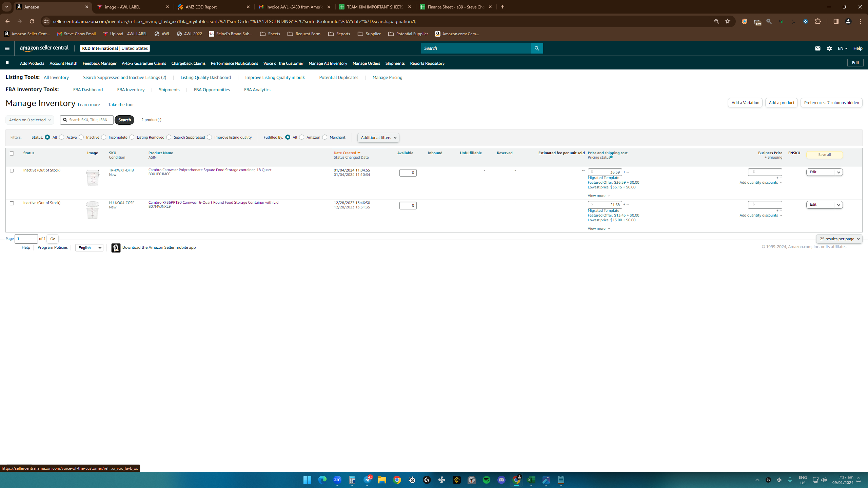Switch to the Finance Sheet browser tab
The height and width of the screenshot is (488, 868).
tap(456, 7)
